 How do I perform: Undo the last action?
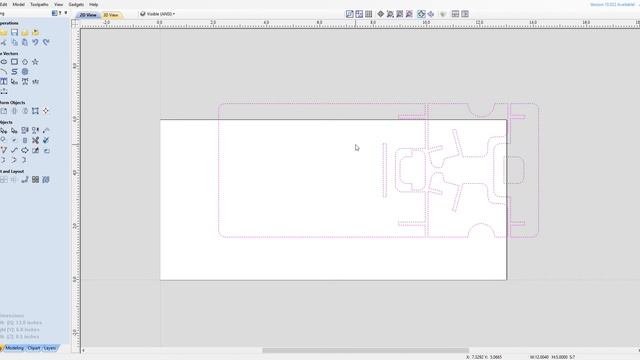point(36,42)
